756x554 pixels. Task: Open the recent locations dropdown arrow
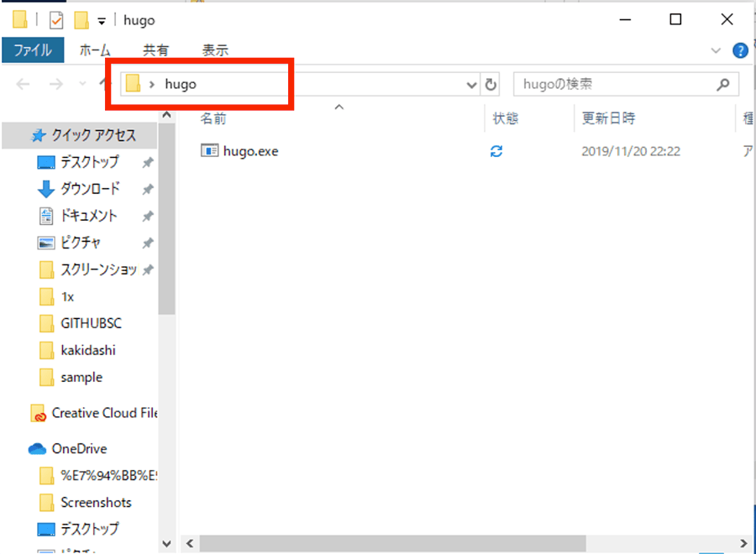pyautogui.click(x=82, y=84)
